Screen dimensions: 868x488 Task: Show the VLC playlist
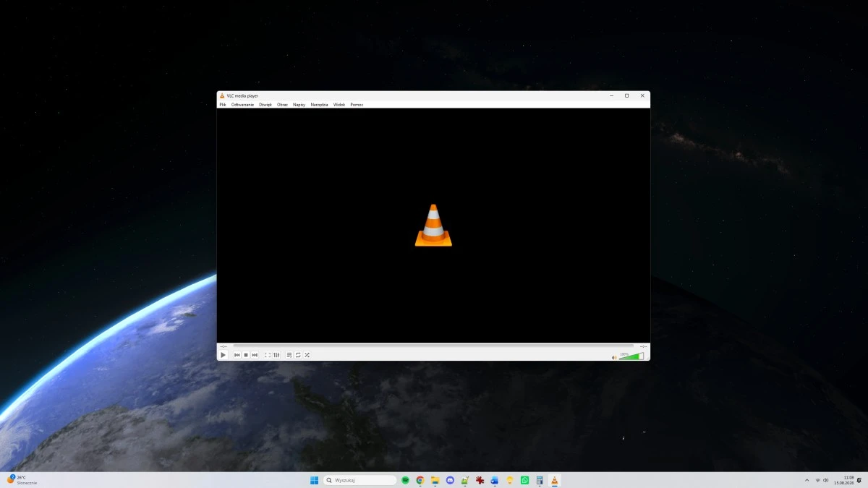coord(289,355)
